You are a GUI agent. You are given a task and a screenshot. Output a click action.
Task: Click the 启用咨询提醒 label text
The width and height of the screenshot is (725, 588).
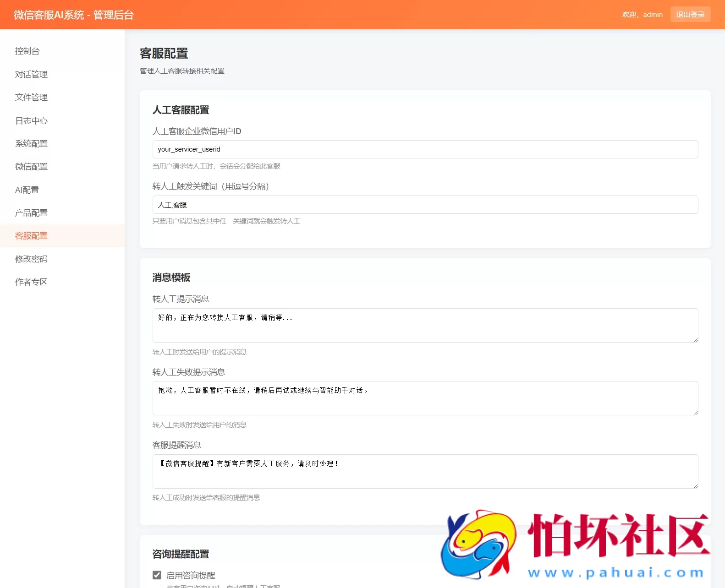[x=191, y=576]
